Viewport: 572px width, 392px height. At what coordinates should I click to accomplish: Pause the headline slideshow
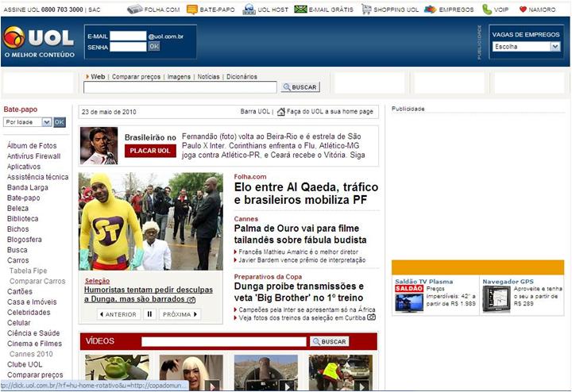click(149, 314)
